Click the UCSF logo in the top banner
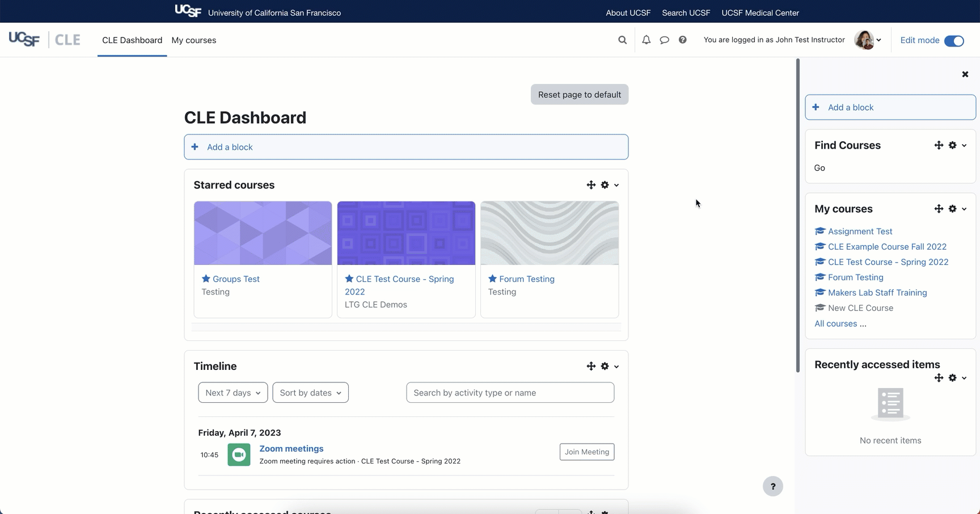This screenshot has height=514, width=980. point(188,11)
